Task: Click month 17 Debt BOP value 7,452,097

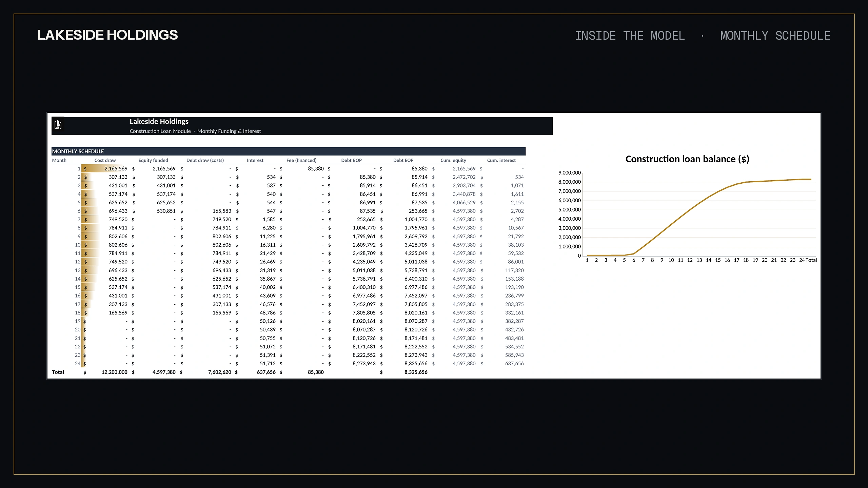Action: [364, 304]
